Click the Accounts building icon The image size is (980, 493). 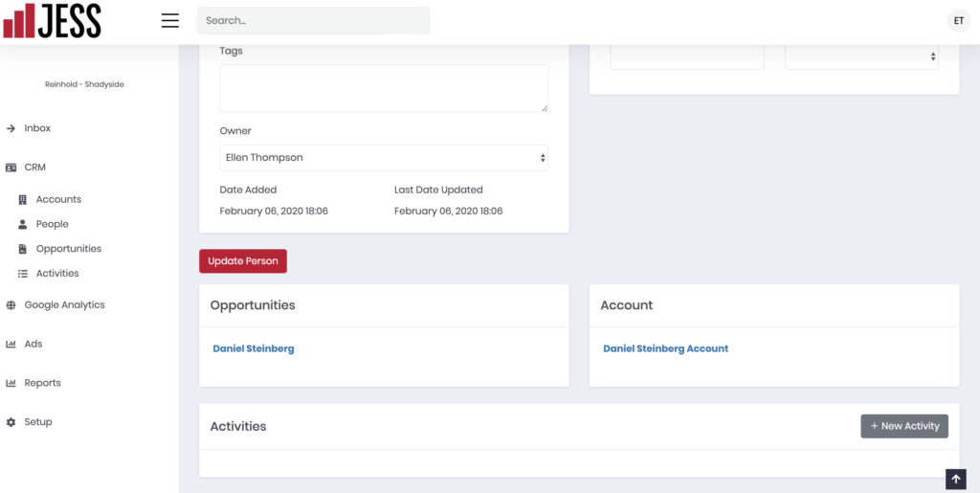tap(23, 199)
